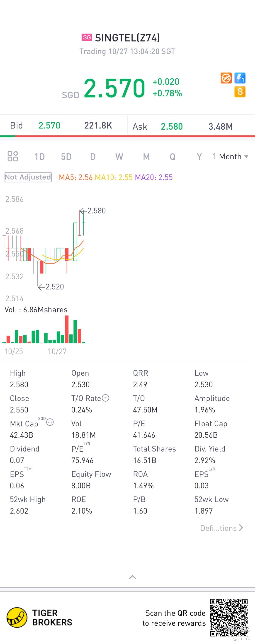255x644 pixels.
Task: Tap the MA20: 2.55 indicator label
Action: pos(154,177)
